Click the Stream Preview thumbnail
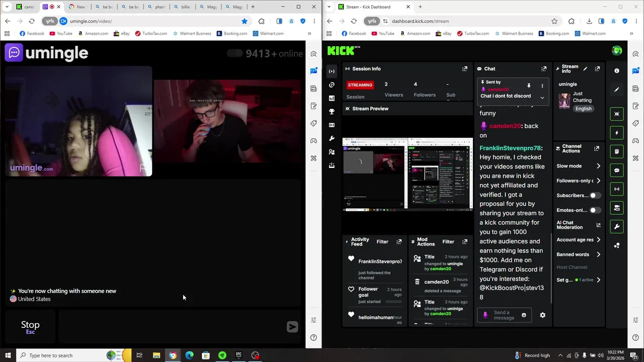This screenshot has width=644, height=362. [408, 174]
